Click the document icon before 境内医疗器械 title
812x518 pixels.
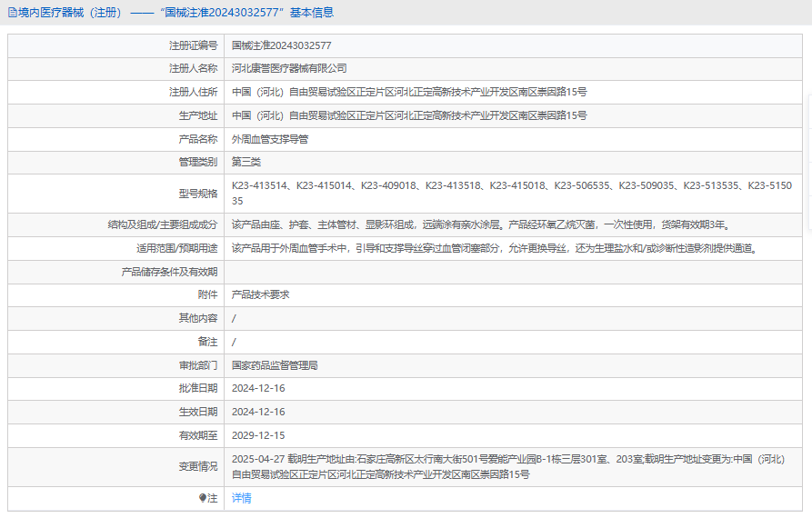click(13, 13)
